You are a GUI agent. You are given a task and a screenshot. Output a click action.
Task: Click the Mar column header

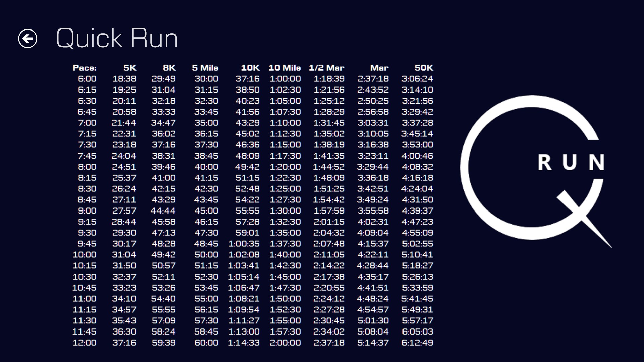click(379, 68)
